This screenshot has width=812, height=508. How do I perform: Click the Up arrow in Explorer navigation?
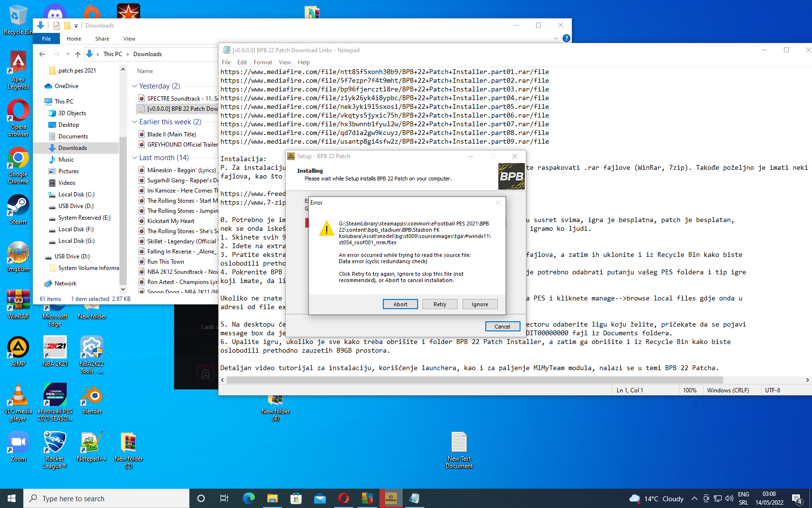[78, 54]
